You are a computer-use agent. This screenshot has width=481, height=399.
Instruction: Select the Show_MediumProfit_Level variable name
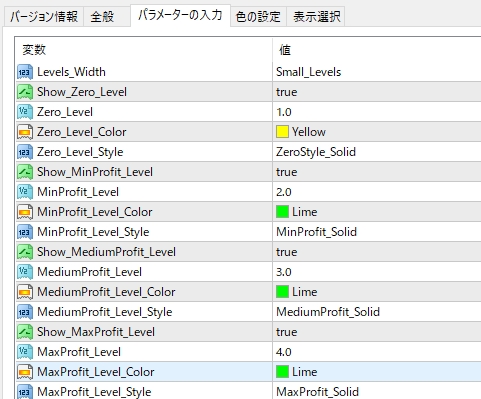tap(106, 252)
